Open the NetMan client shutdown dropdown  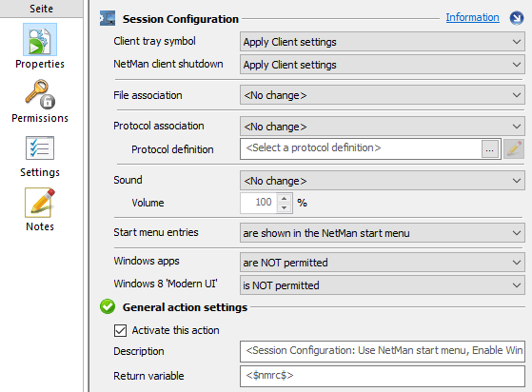[x=383, y=65]
